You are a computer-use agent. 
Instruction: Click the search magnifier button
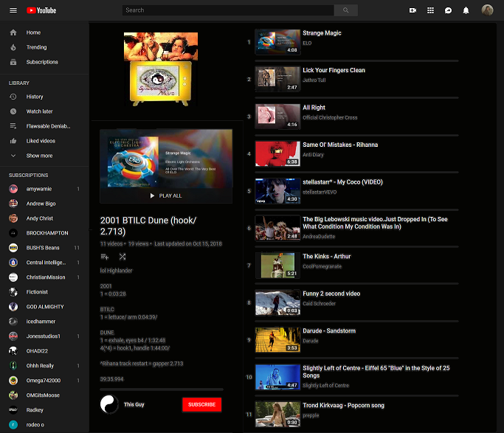pyautogui.click(x=346, y=10)
